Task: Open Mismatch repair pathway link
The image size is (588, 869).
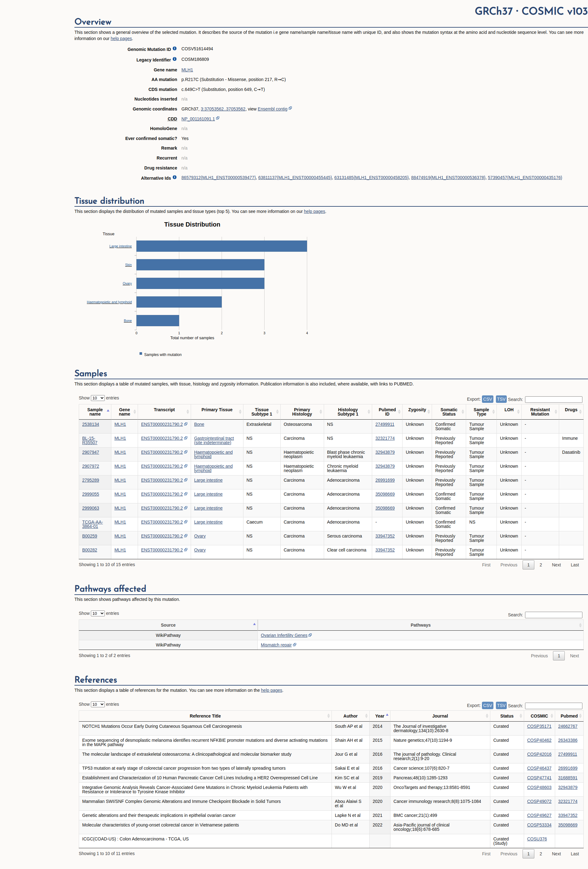Action: [x=276, y=645]
